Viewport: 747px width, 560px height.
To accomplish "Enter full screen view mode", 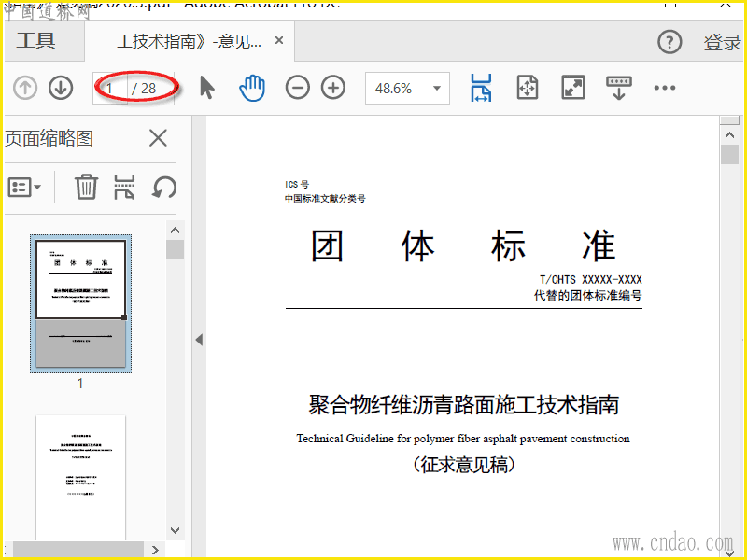I will pos(573,88).
